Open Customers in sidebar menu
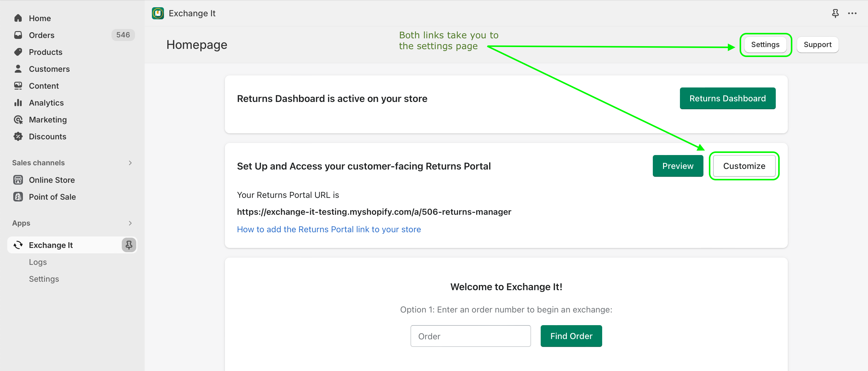Viewport: 868px width, 371px height. click(49, 69)
